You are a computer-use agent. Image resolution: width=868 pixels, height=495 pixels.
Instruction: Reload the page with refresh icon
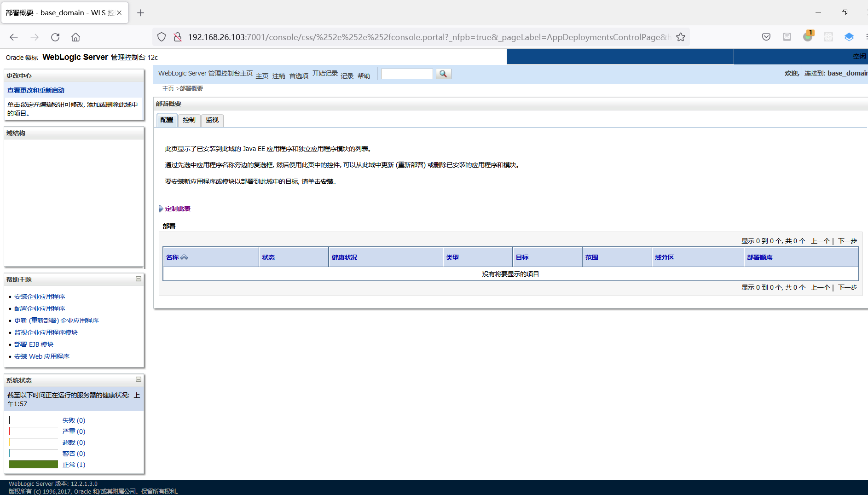click(x=55, y=37)
